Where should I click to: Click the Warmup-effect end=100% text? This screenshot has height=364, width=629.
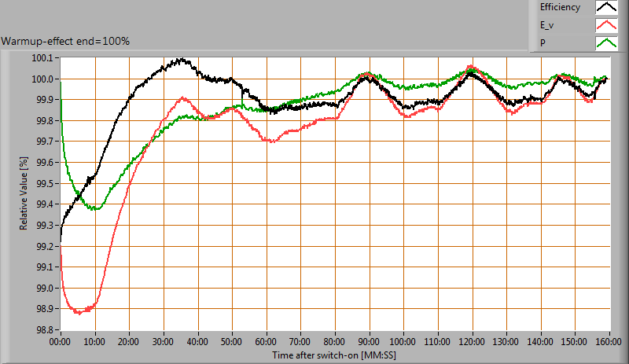[x=65, y=41]
